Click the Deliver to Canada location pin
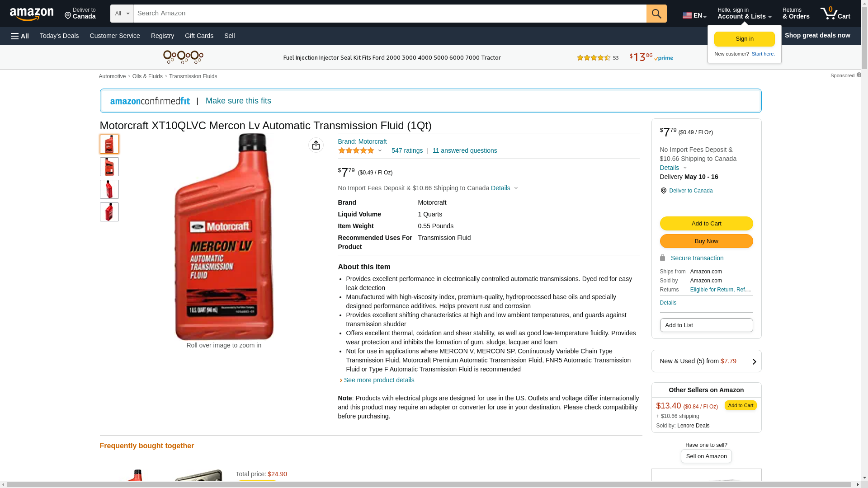 click(x=664, y=191)
